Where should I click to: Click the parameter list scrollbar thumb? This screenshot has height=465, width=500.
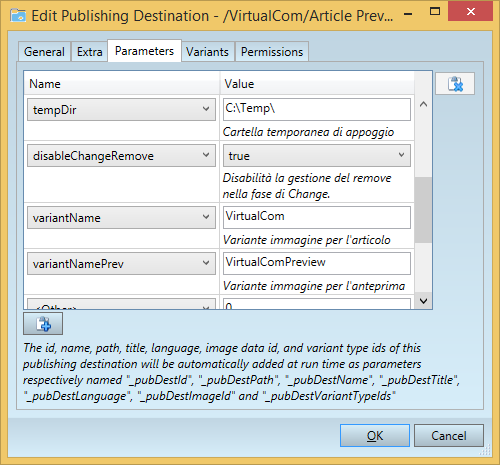[423, 210]
